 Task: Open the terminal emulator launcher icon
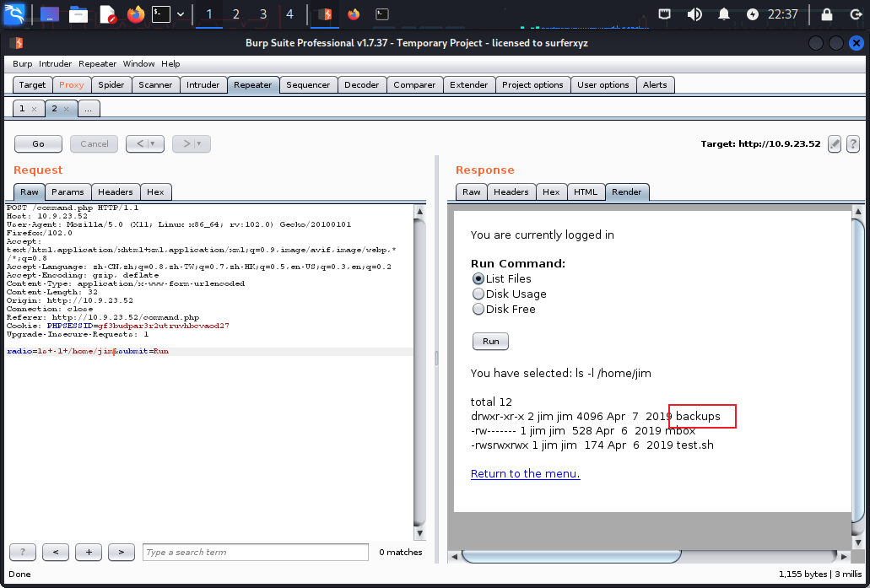point(161,14)
